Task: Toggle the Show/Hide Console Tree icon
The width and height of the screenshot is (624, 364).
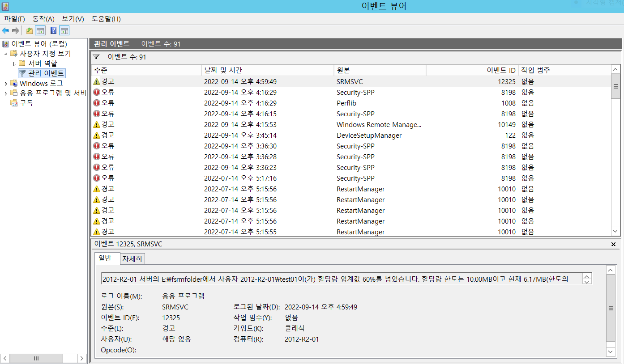Action: (40, 31)
